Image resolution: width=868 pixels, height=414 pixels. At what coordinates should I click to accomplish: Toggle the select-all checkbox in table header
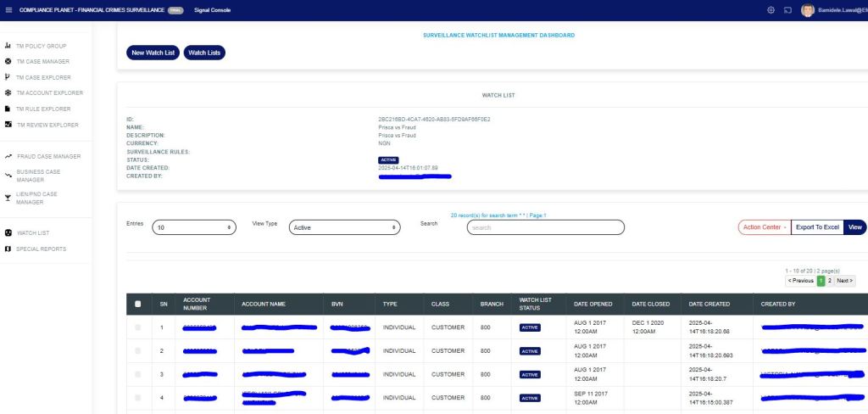tap(138, 304)
